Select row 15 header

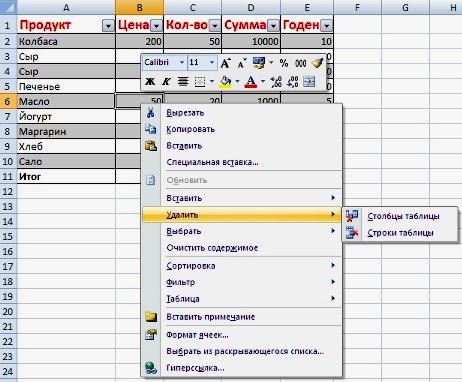click(x=8, y=236)
